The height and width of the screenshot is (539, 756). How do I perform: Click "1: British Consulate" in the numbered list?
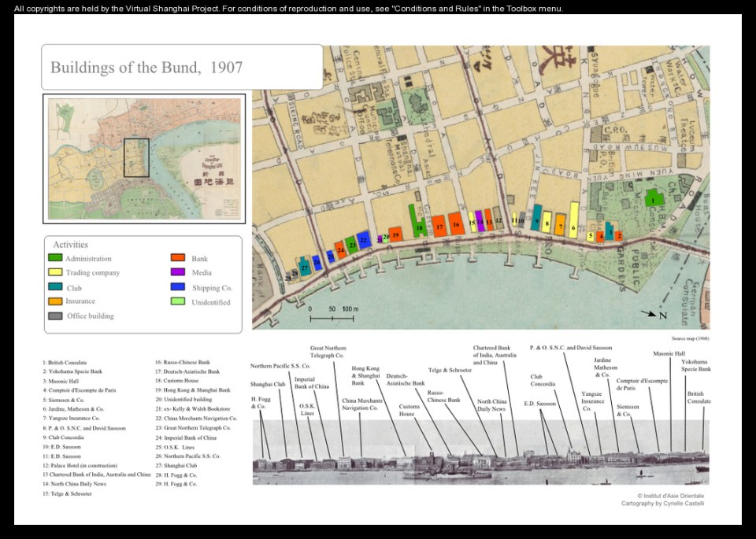click(65, 363)
